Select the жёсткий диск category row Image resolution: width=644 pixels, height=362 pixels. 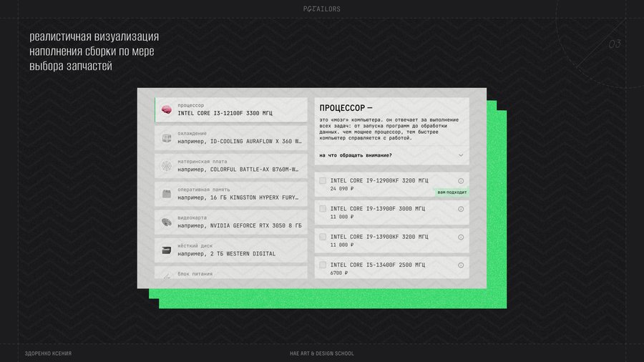tap(231, 250)
